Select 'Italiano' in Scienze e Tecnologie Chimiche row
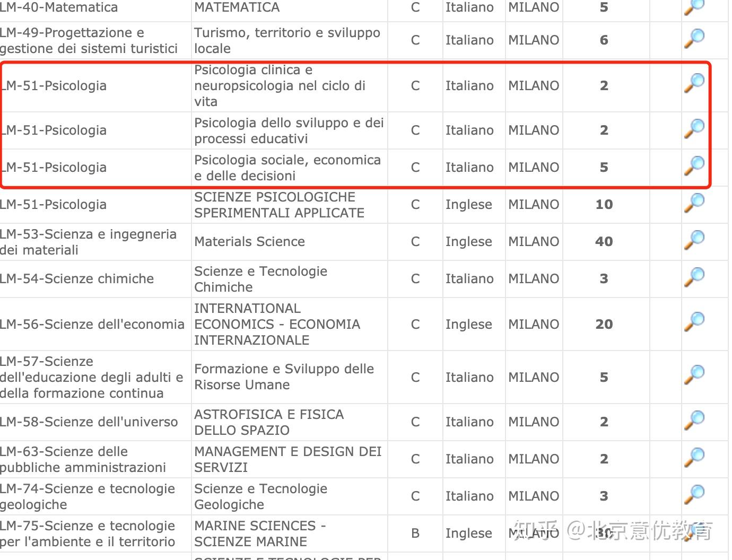732x560 pixels. coord(469,279)
